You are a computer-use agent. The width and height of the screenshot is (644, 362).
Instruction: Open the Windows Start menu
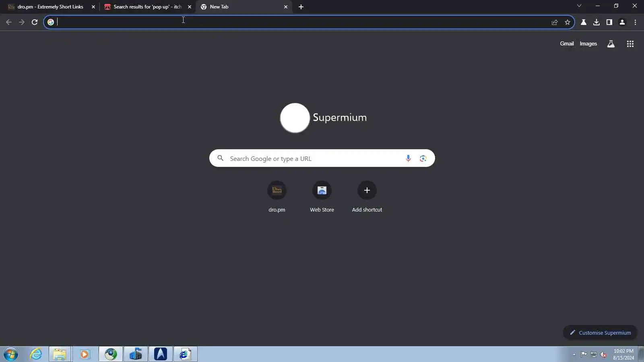tap(11, 354)
